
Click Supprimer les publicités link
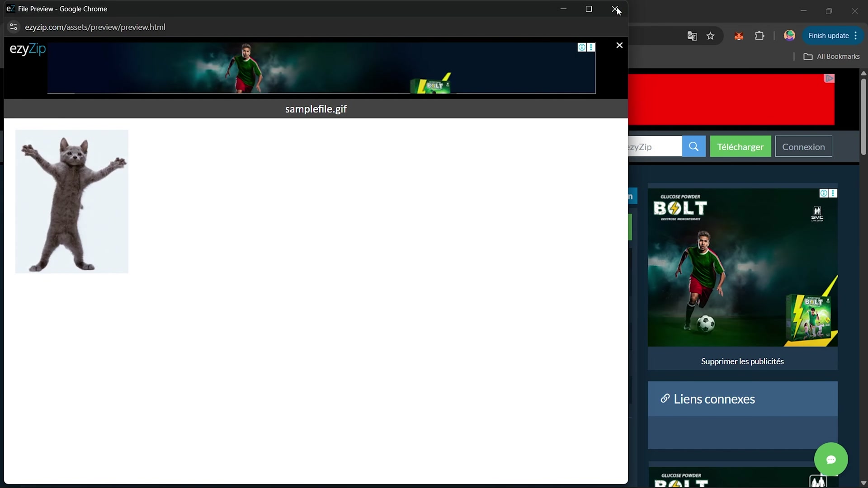742,361
